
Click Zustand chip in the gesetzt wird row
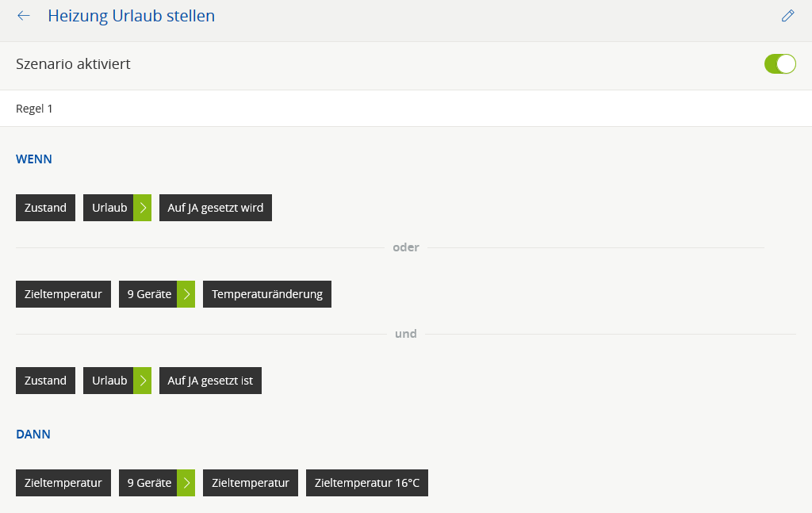click(x=45, y=208)
